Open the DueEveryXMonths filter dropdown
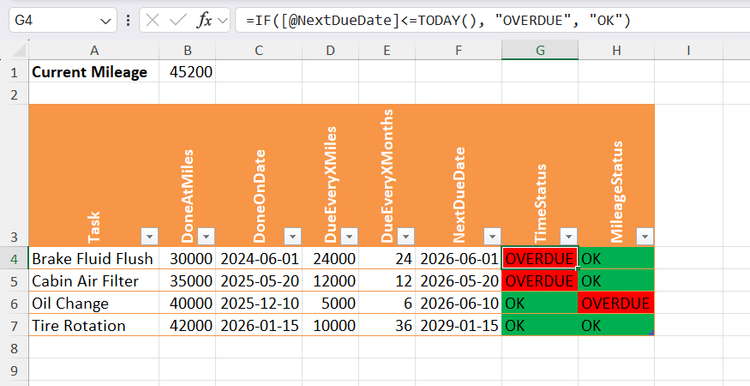This screenshot has width=750, height=386. click(406, 236)
